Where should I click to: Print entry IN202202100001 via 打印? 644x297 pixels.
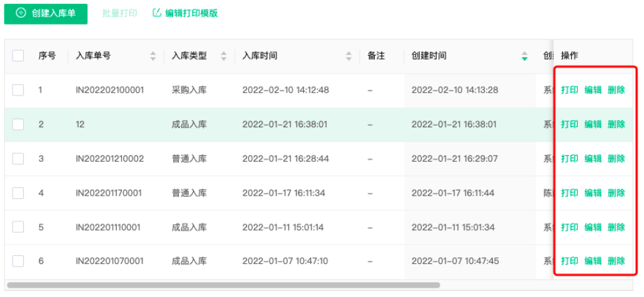[x=569, y=90]
